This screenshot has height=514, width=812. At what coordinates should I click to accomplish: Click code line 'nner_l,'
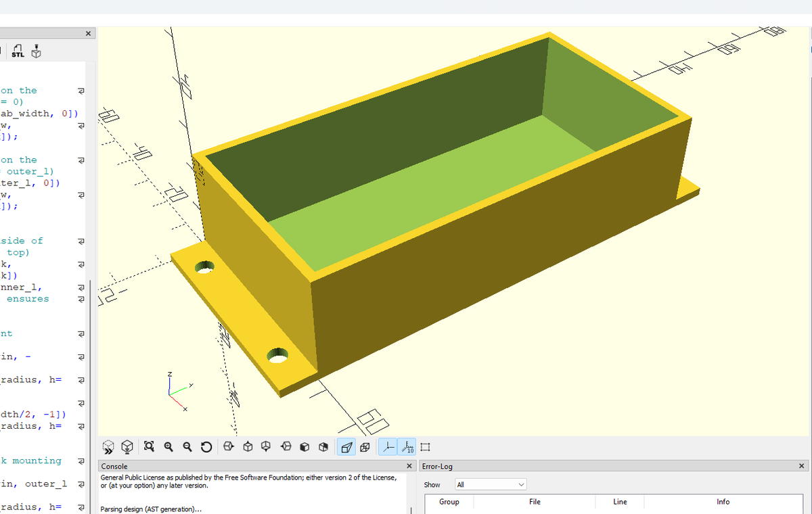pyautogui.click(x=22, y=287)
